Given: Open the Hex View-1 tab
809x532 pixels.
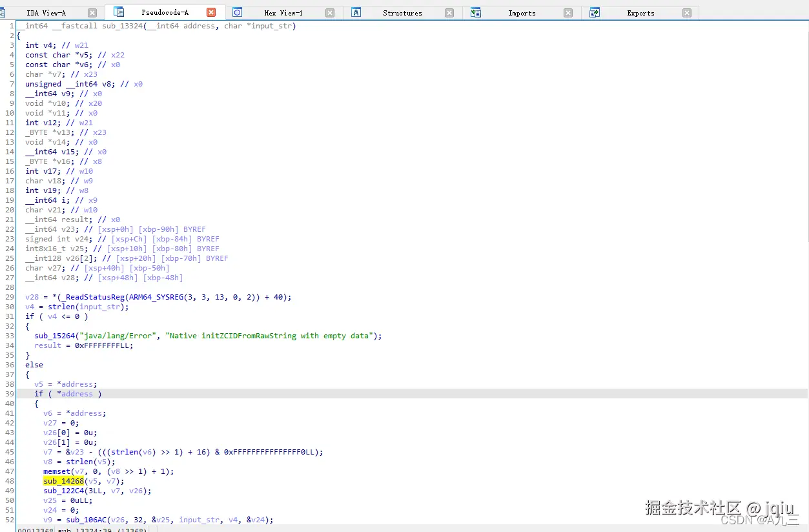Looking at the screenshot, I should point(283,13).
